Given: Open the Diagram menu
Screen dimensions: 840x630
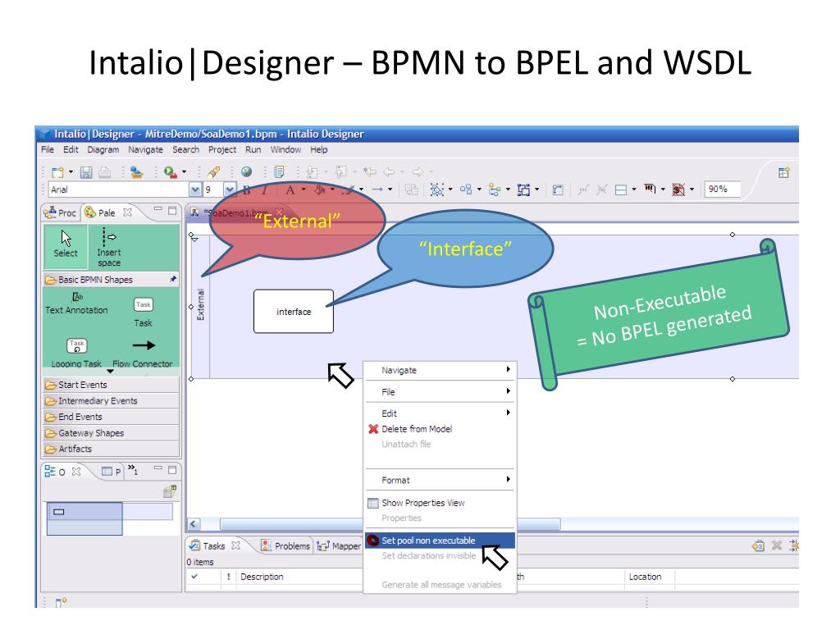Looking at the screenshot, I should coord(103,149).
